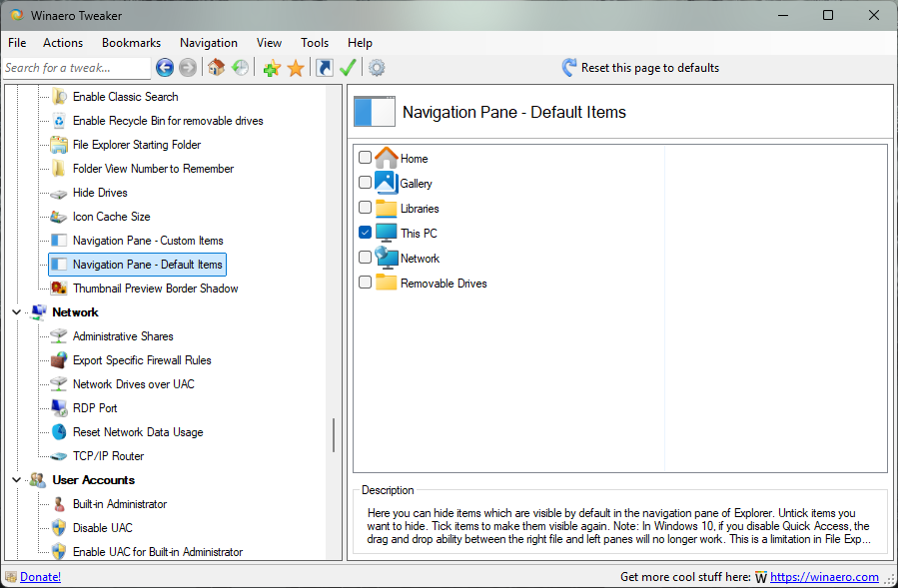Click the Gallery picture icon
This screenshot has width=898, height=588.
click(386, 183)
